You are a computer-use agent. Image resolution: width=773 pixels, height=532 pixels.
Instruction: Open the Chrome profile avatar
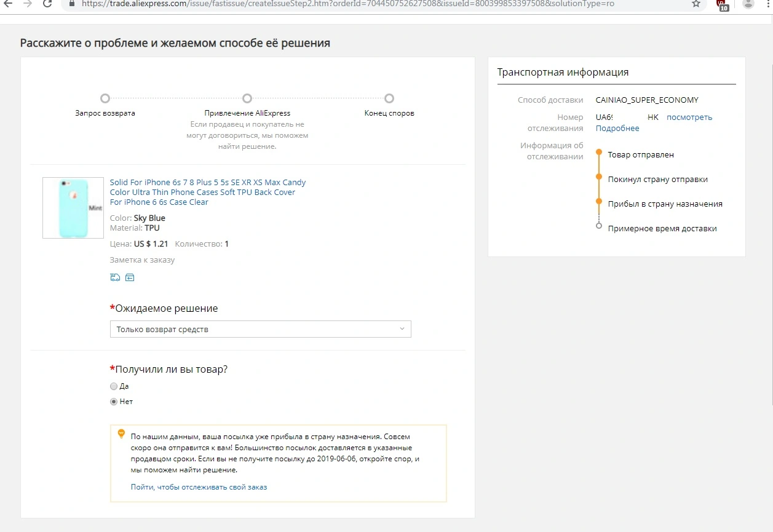tap(748, 4)
